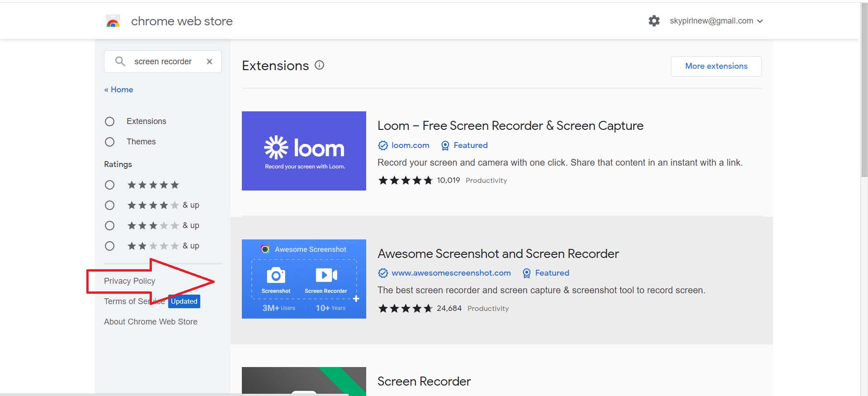Open the settings gear icon
This screenshot has width=868, height=396.
point(654,21)
